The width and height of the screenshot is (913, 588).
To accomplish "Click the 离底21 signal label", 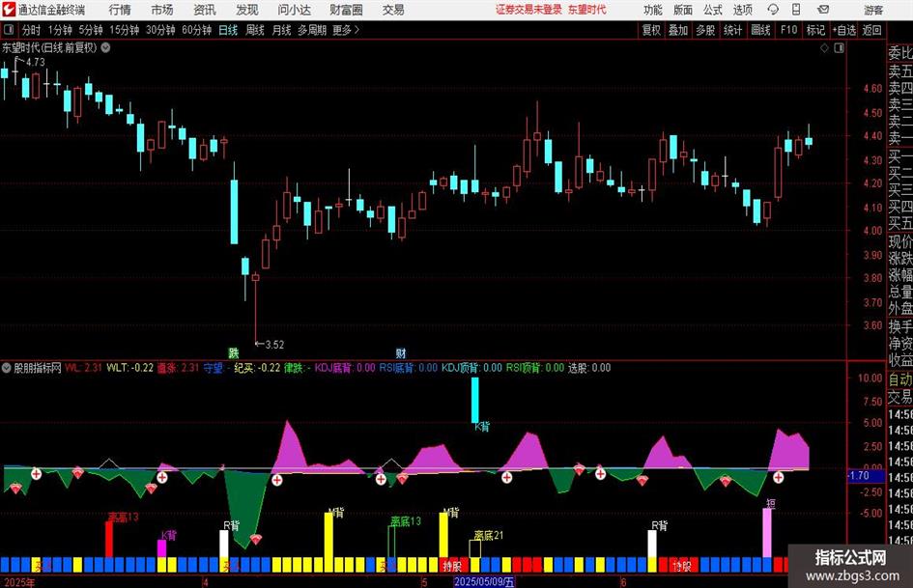I will pyautogui.click(x=489, y=535).
